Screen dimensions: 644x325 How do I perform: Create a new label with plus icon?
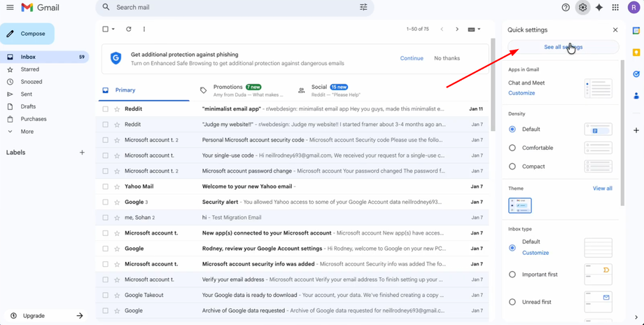click(x=82, y=153)
